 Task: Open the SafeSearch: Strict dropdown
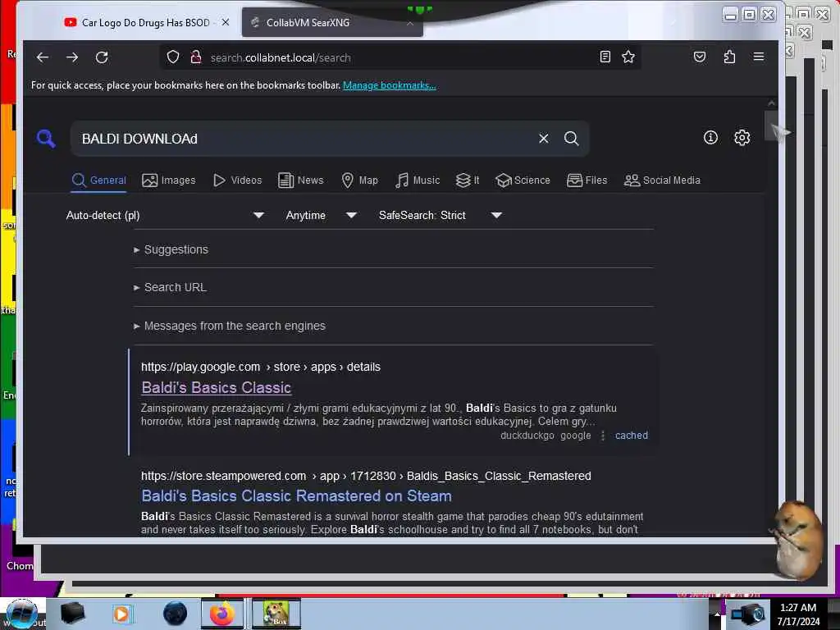click(441, 216)
